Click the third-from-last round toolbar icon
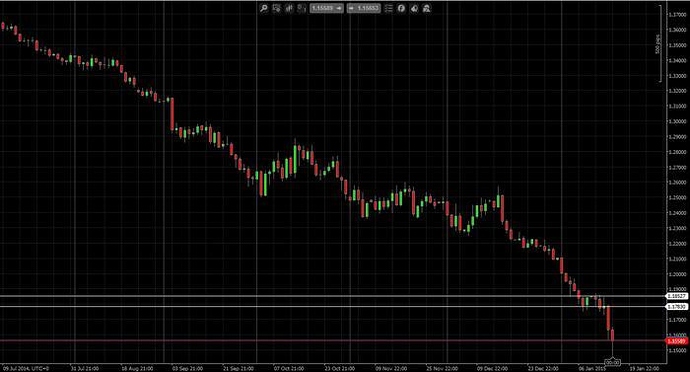 tap(401, 8)
